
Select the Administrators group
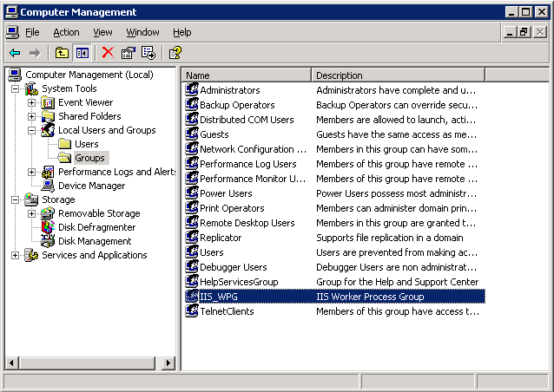pos(229,90)
